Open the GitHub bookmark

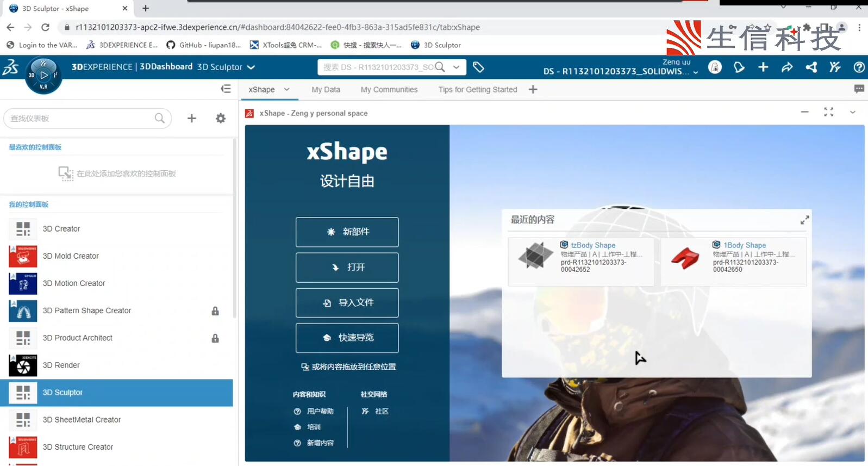tap(204, 45)
